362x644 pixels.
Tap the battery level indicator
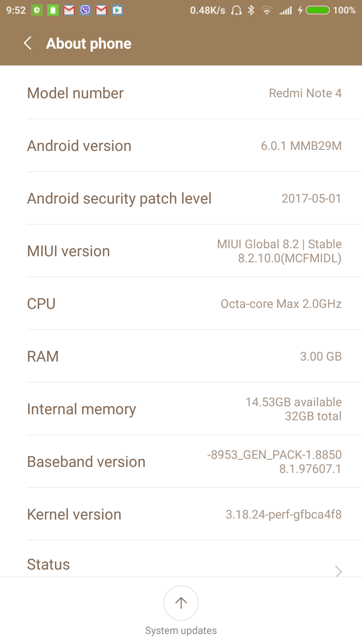coord(318,10)
